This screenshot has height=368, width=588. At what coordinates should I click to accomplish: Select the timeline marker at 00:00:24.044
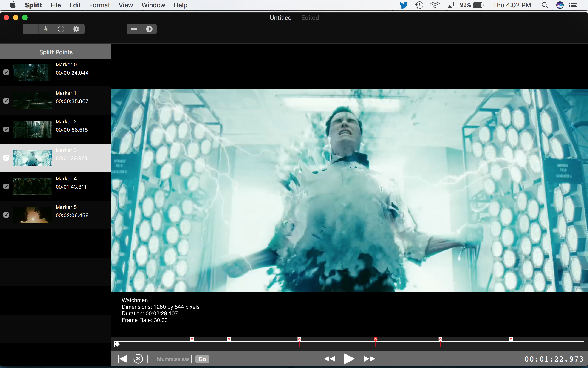point(192,339)
